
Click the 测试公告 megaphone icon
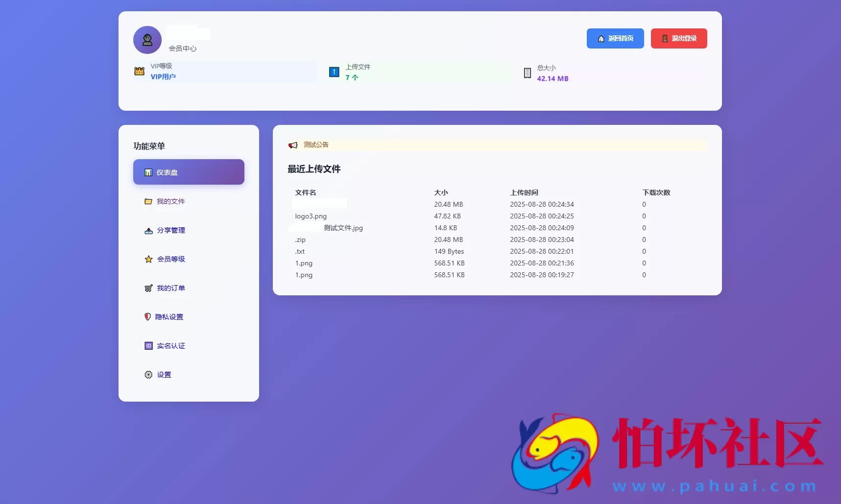click(x=293, y=145)
